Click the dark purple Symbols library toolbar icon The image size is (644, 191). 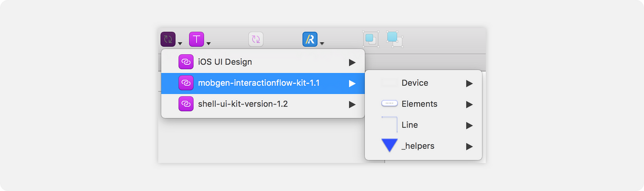click(x=168, y=39)
